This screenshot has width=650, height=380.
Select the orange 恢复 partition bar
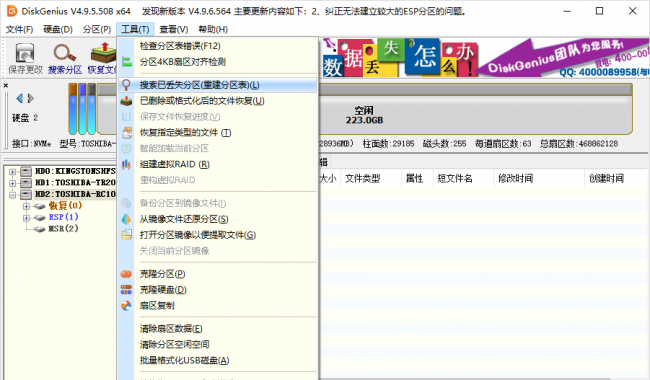click(73, 109)
